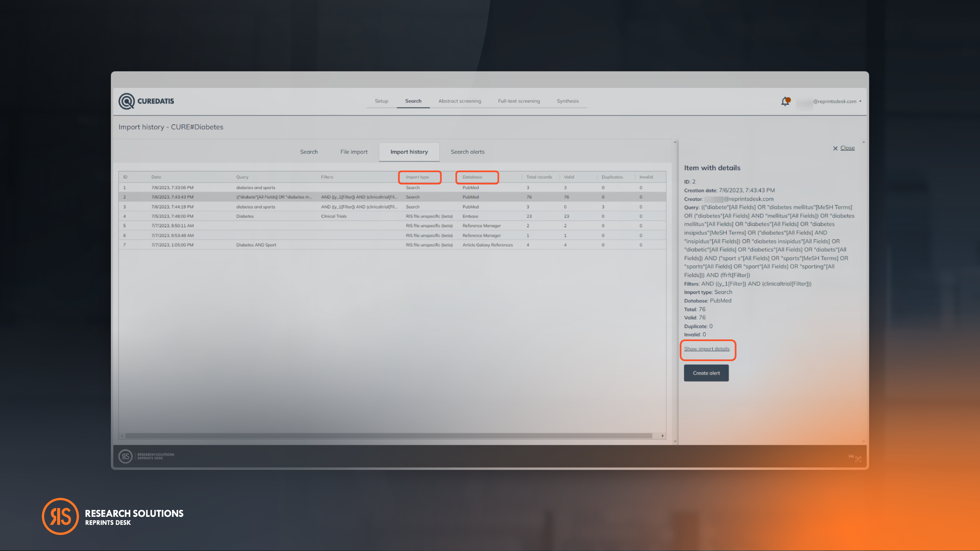Click the expand icon in the footer's bottom-right
The image size is (980, 551).
coord(859,459)
